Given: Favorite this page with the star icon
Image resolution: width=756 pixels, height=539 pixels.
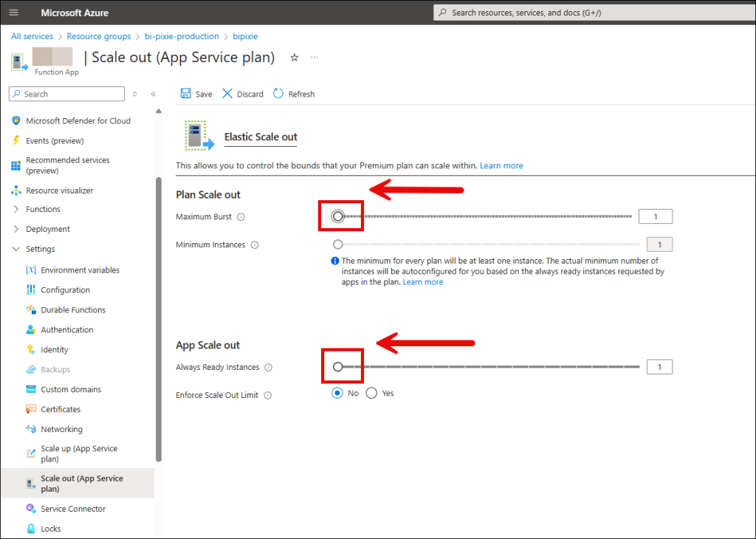Looking at the screenshot, I should [294, 58].
